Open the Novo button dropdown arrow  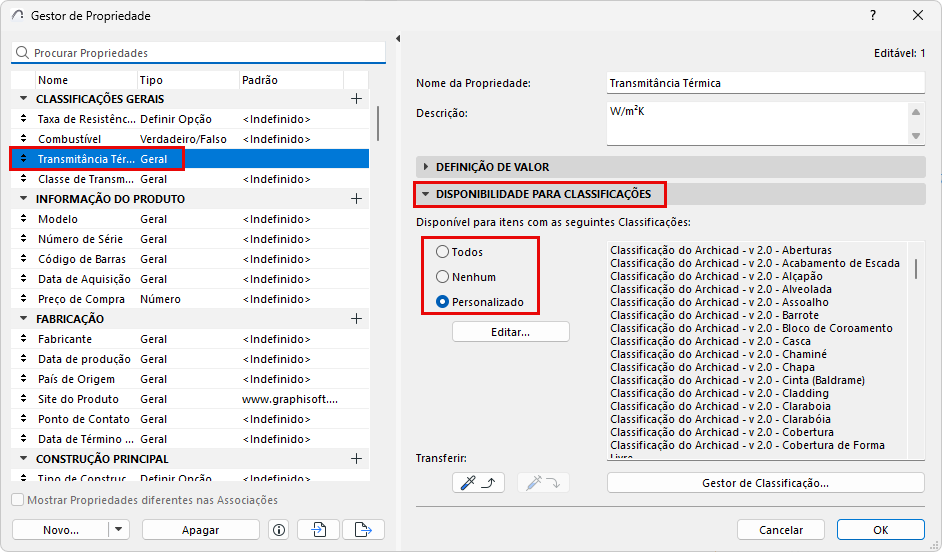pyautogui.click(x=118, y=530)
